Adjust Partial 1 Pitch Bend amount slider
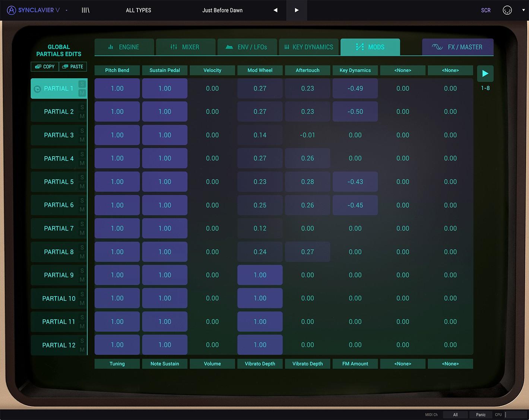This screenshot has height=420, width=529. click(x=117, y=88)
